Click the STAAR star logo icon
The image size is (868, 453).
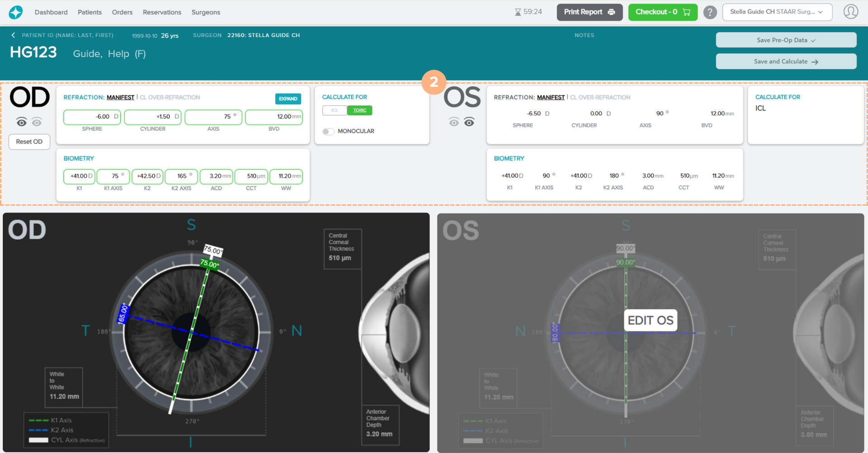coord(16,12)
